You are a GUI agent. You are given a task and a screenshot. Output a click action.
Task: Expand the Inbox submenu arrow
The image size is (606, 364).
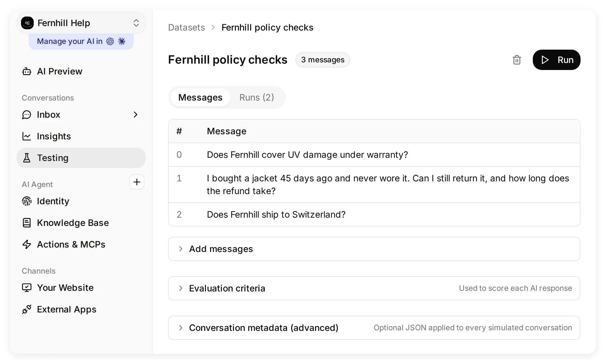click(136, 115)
